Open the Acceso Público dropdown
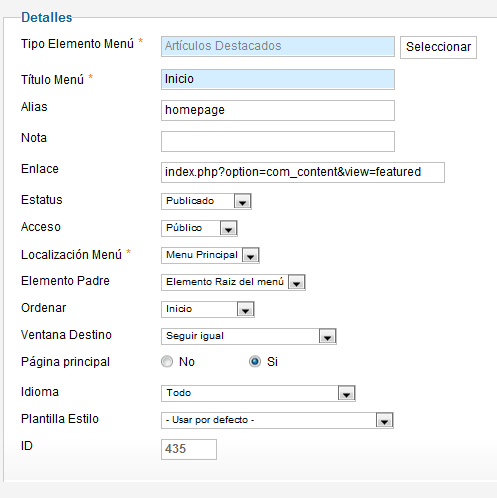 pyautogui.click(x=199, y=228)
